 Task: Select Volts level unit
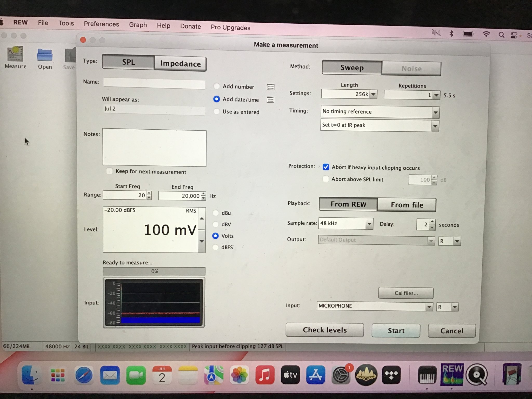pos(215,236)
